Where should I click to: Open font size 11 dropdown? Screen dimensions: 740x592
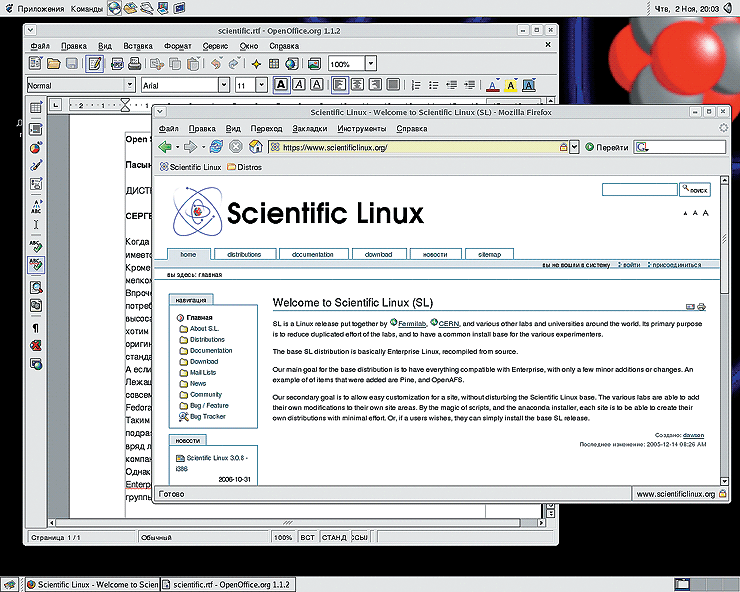[x=262, y=85]
